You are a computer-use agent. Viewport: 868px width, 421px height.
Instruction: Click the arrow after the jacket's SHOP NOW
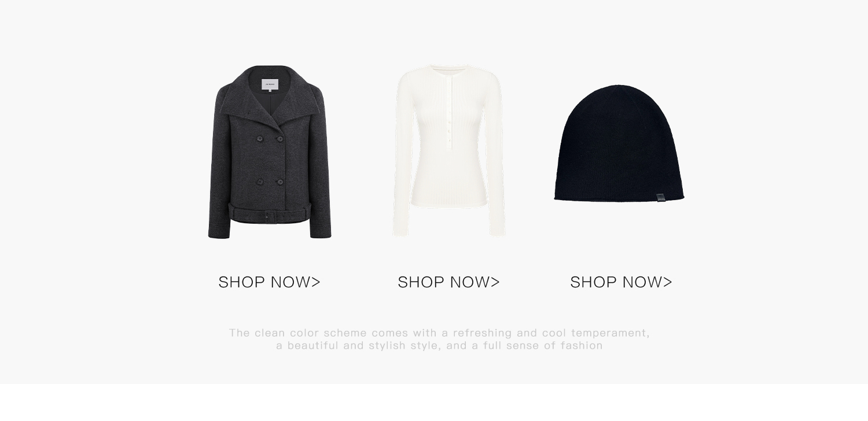pos(316,282)
